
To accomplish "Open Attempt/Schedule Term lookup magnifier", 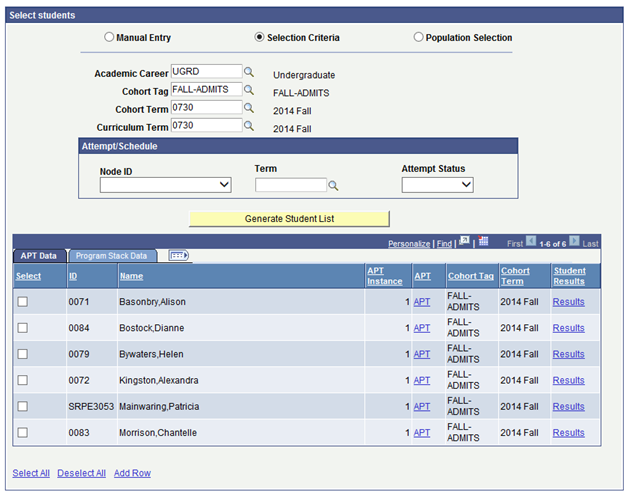I will coord(333,186).
